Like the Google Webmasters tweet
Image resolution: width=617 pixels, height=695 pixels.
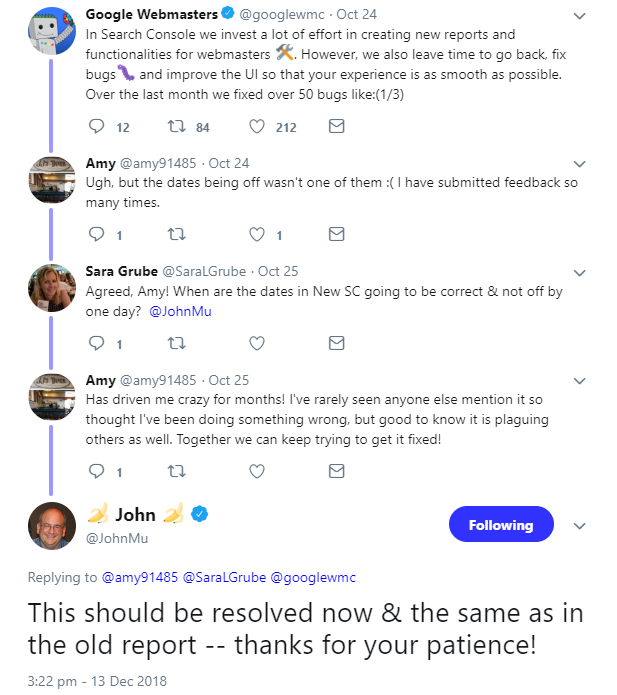coord(257,127)
